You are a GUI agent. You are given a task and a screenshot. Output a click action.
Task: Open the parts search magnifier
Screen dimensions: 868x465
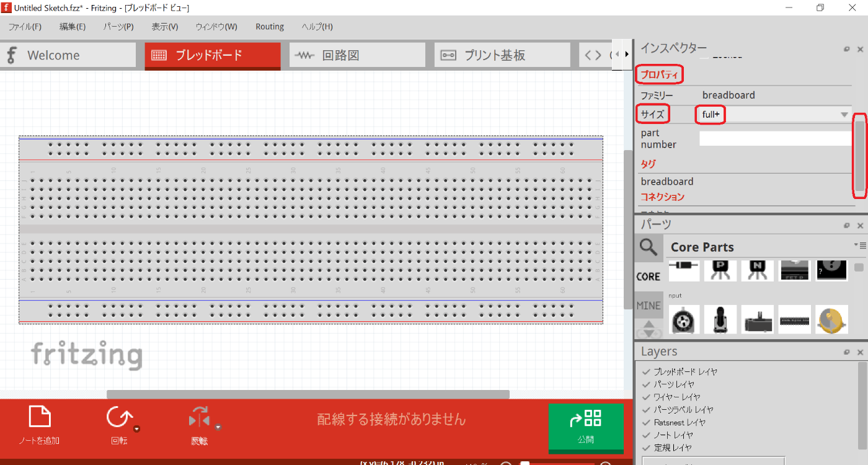click(649, 247)
